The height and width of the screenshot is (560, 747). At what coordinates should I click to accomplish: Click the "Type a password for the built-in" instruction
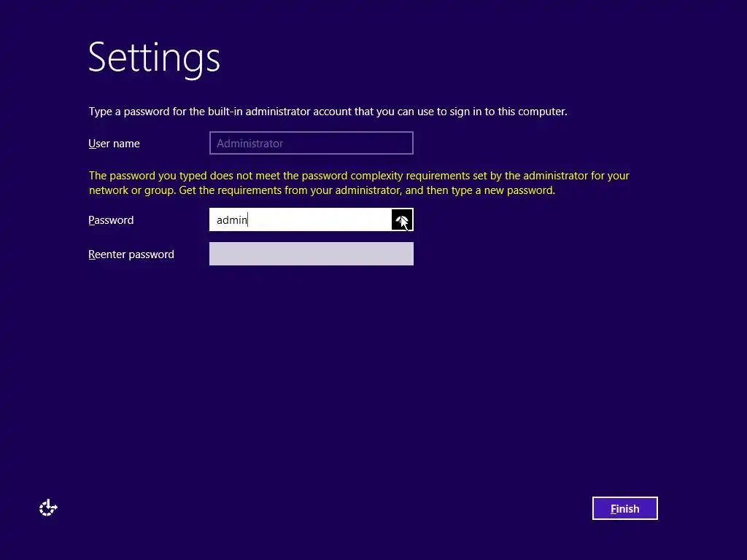[x=328, y=112]
